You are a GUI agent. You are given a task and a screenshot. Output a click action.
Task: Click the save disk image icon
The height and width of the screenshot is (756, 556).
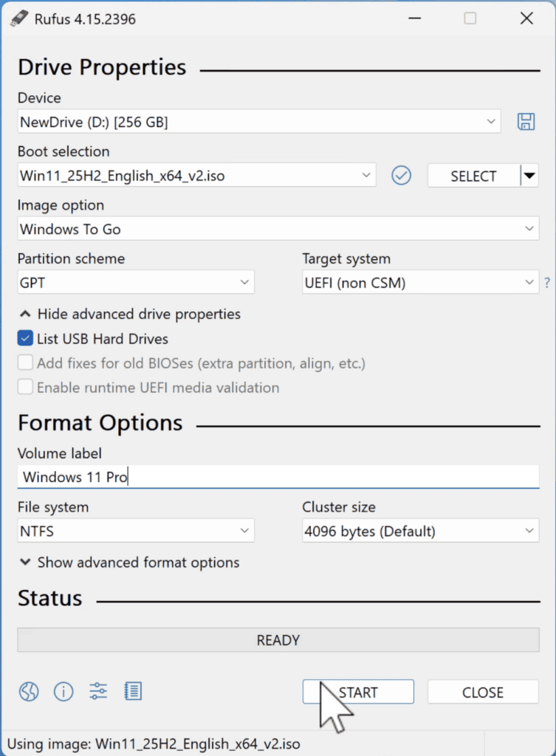[526, 122]
